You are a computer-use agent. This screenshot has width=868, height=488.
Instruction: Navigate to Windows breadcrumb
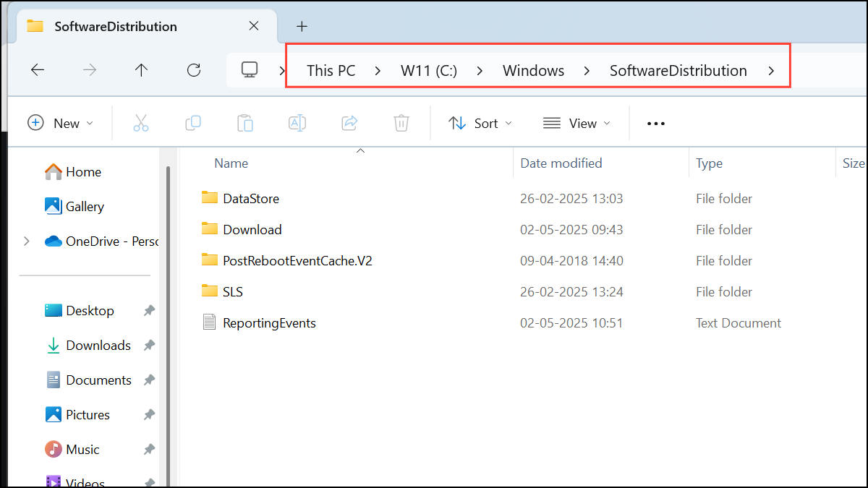pos(534,71)
